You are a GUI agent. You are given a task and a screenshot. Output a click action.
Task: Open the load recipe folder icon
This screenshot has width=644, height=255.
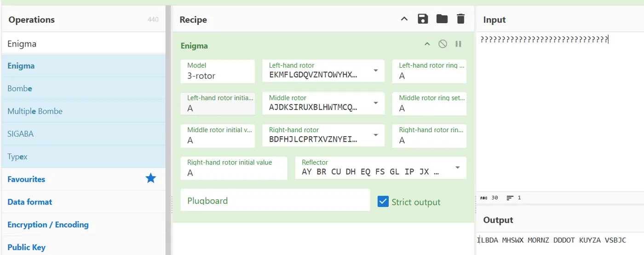442,19
